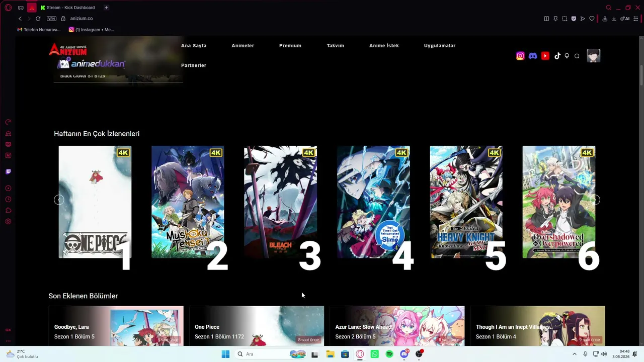Bookmark page with the heart icon
Viewport: 644px width, 362px height.
click(x=592, y=19)
